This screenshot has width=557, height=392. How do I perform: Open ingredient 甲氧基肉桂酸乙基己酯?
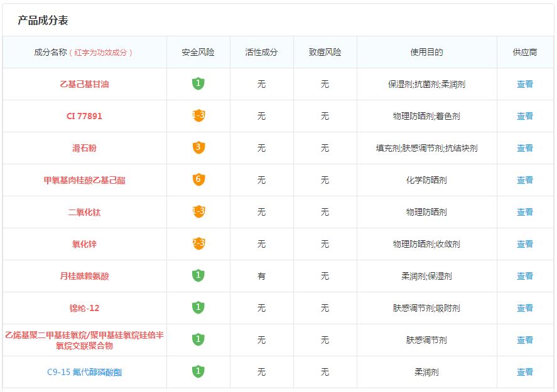[84, 180]
